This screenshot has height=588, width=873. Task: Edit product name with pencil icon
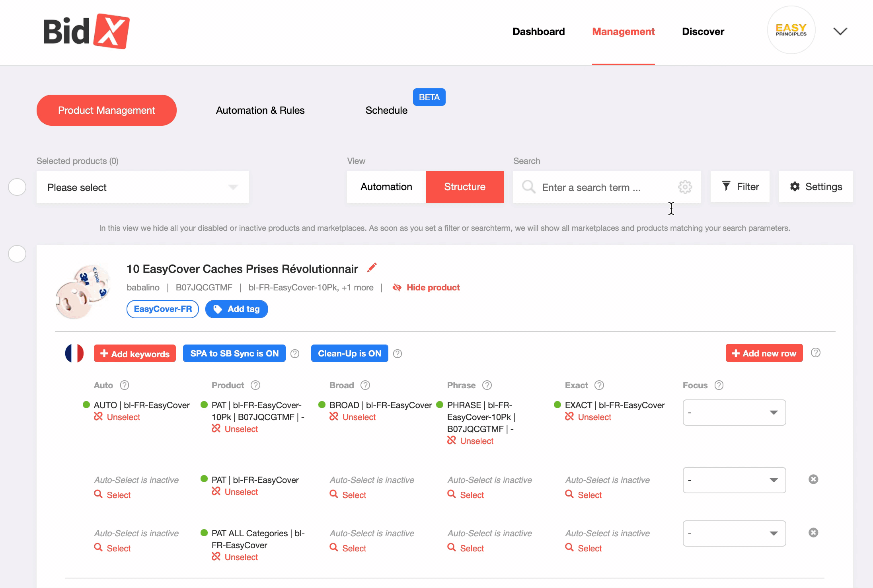coord(372,268)
